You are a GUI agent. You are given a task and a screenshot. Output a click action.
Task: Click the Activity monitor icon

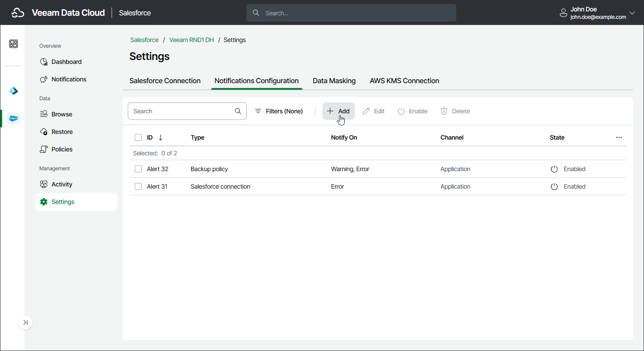click(x=44, y=184)
